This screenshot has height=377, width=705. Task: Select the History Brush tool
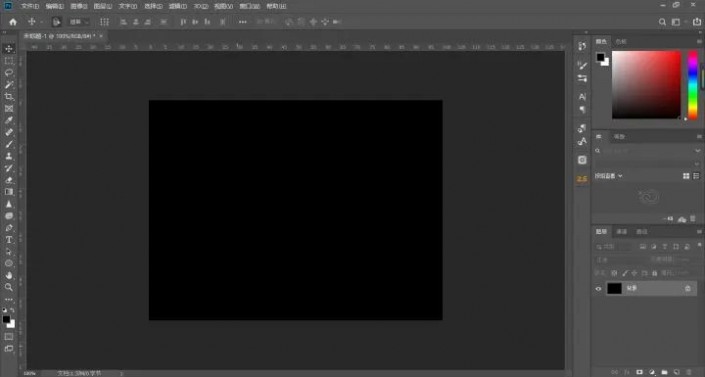coord(9,168)
